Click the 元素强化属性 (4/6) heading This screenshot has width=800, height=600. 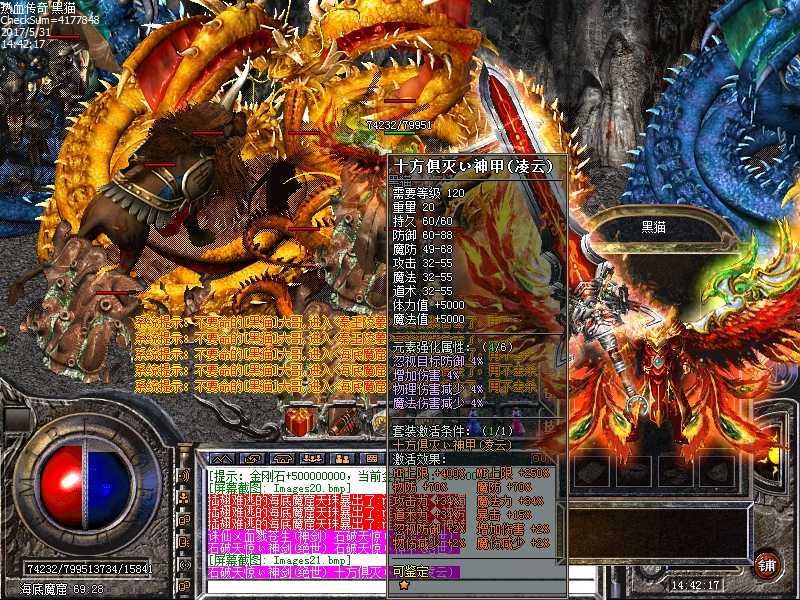coord(453,347)
